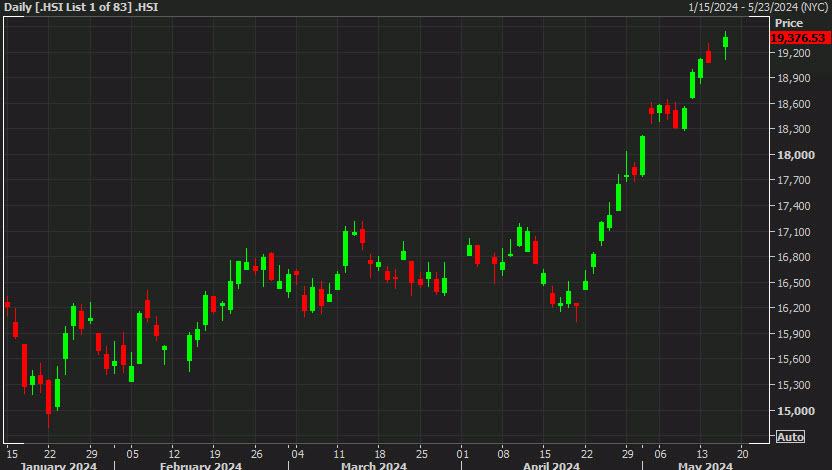832x470 pixels.
Task: Click the 20 date tick in May
Action: [742, 454]
